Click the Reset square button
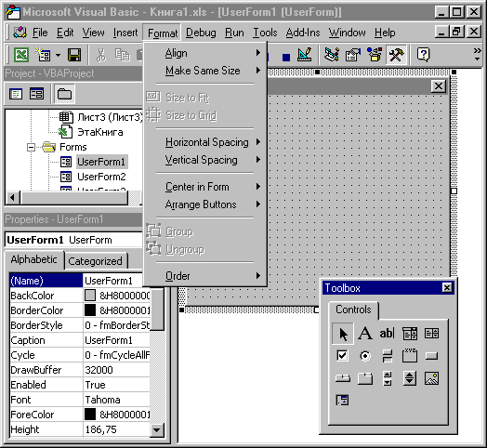487x448 pixels. (286, 58)
